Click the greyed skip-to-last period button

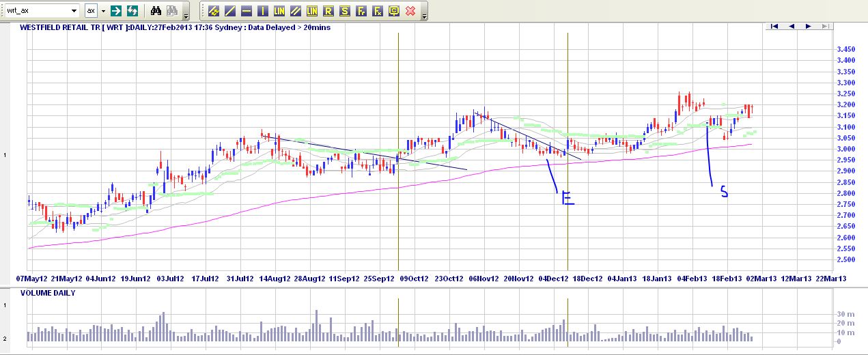click(x=825, y=26)
